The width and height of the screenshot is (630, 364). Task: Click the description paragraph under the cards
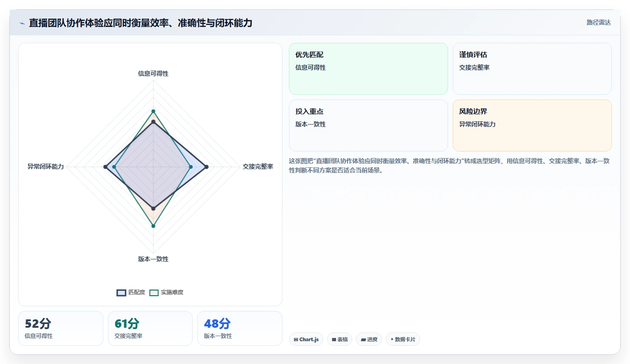pos(450,165)
